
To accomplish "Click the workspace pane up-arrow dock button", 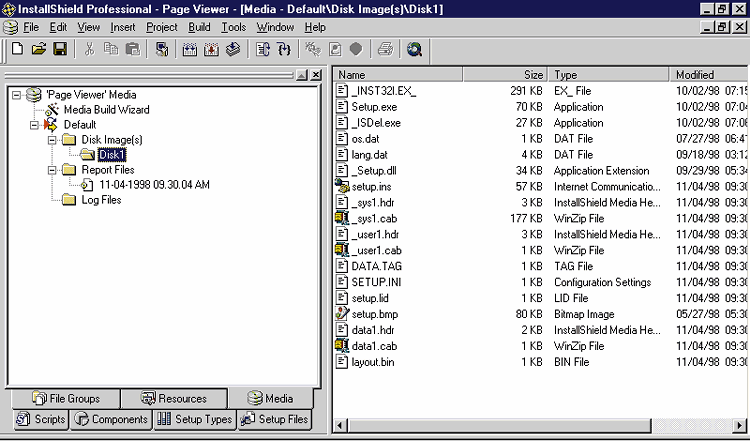I will coord(302,75).
